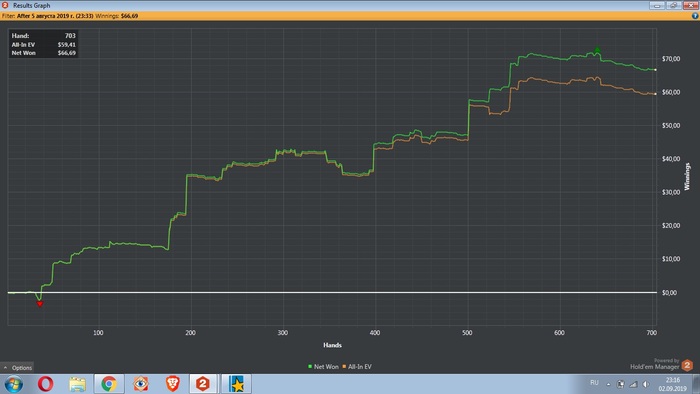Click the All-In EV $59,41 row in the info box
The width and height of the screenshot is (700, 394).
click(x=43, y=45)
